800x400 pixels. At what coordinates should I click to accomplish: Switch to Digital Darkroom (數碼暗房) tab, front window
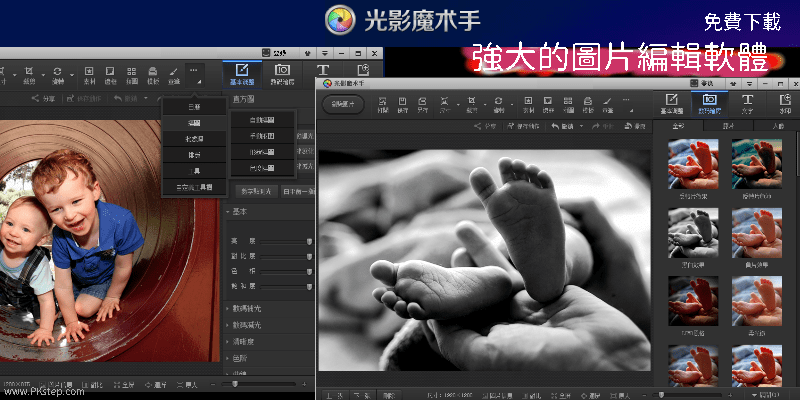[x=711, y=104]
